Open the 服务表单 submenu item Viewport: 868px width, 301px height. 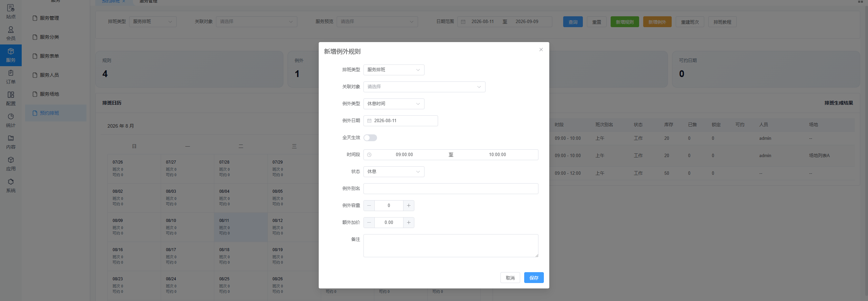click(x=56, y=56)
